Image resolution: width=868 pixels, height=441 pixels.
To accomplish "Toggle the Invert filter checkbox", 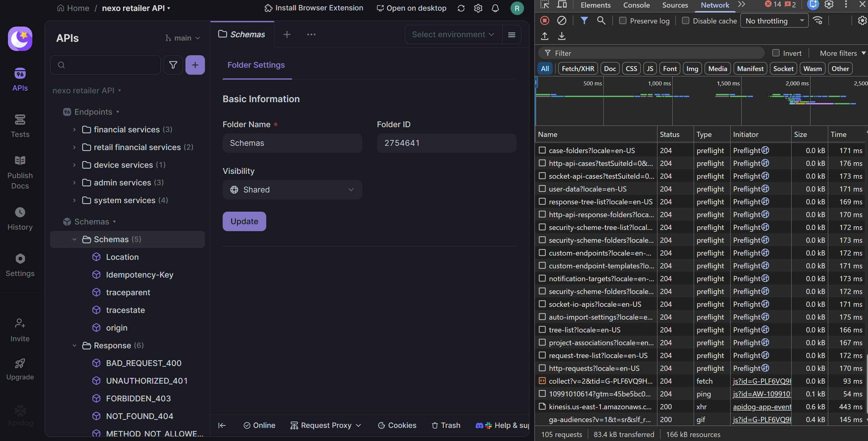I will [776, 53].
